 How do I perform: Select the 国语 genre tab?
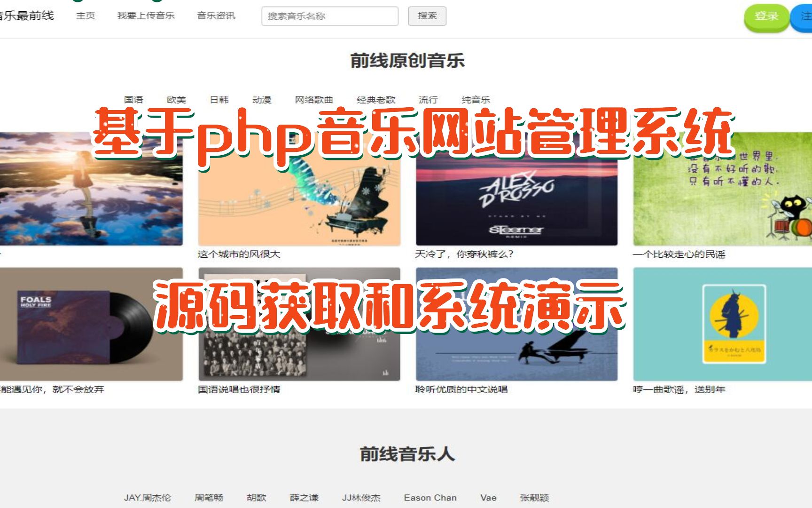(133, 100)
